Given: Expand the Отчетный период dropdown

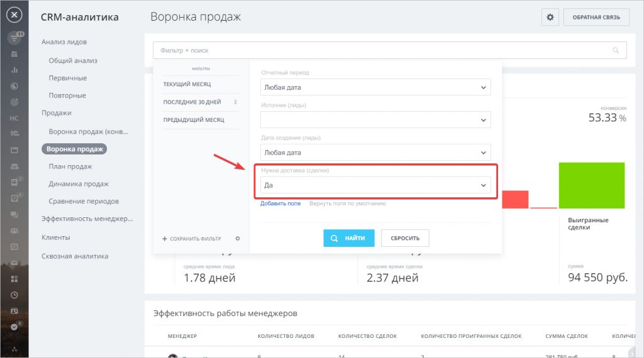Looking at the screenshot, I should [x=375, y=87].
